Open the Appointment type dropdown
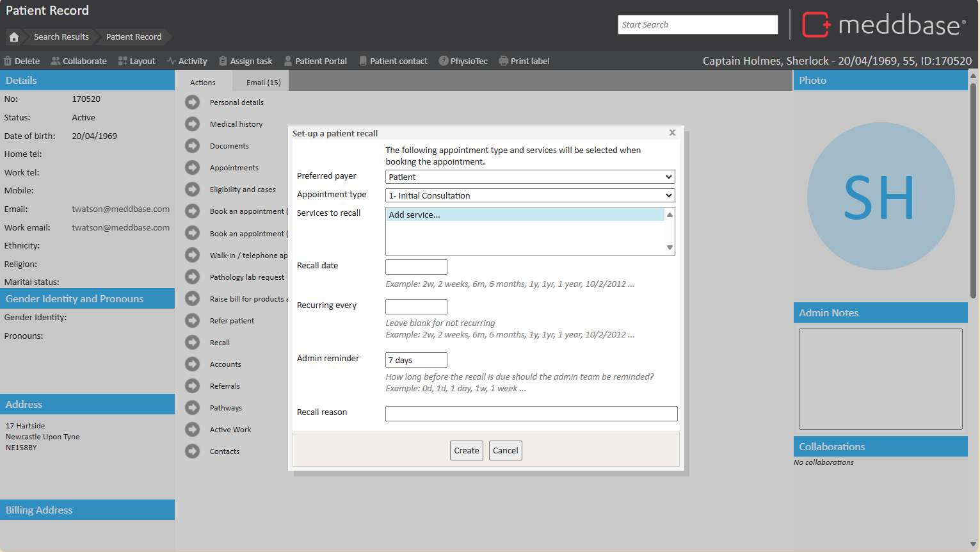The height and width of the screenshot is (552, 980). pos(530,196)
